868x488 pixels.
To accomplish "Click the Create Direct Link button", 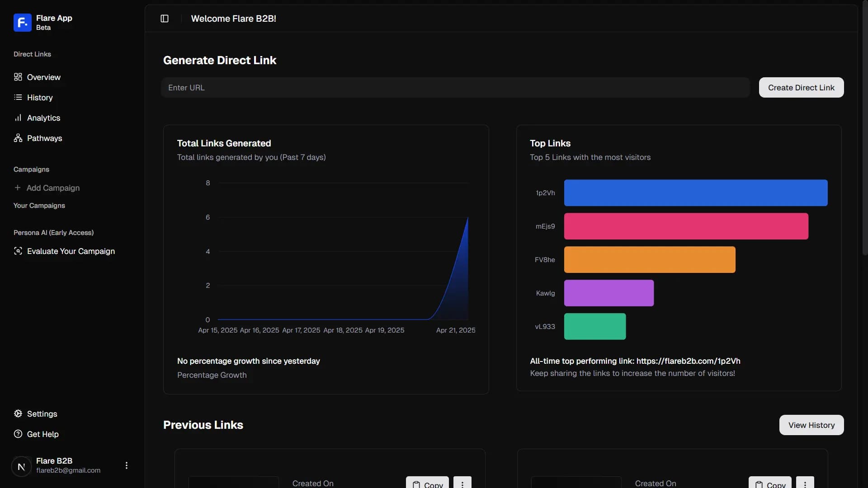I will pos(801,87).
